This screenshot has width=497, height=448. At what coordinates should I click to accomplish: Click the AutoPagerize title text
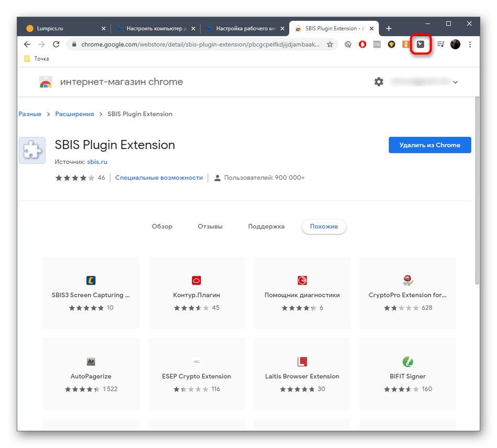(91, 376)
